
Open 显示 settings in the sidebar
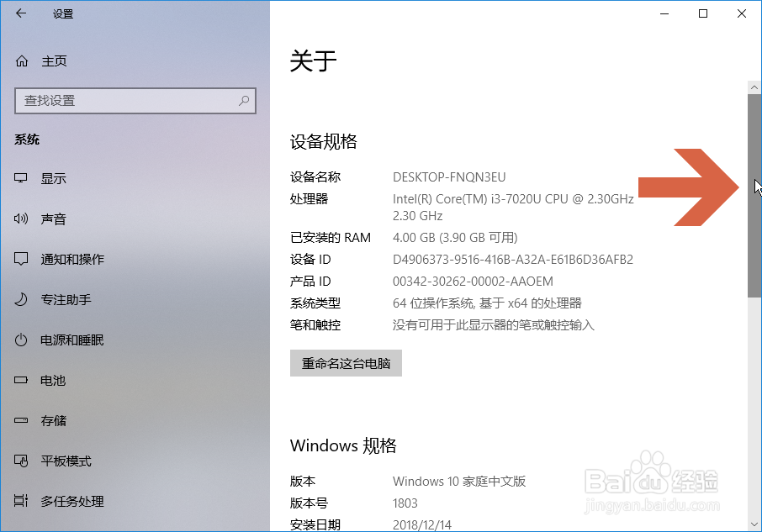pyautogui.click(x=54, y=178)
